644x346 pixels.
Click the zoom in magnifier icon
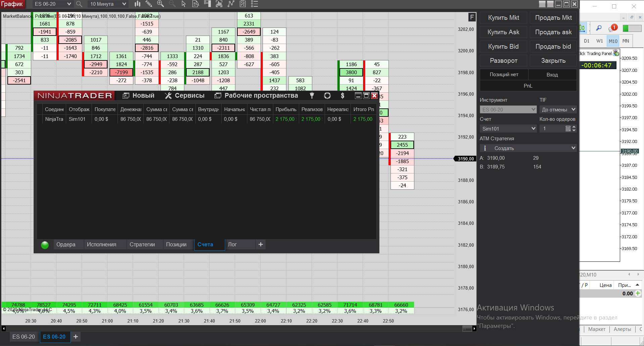click(x=160, y=4)
